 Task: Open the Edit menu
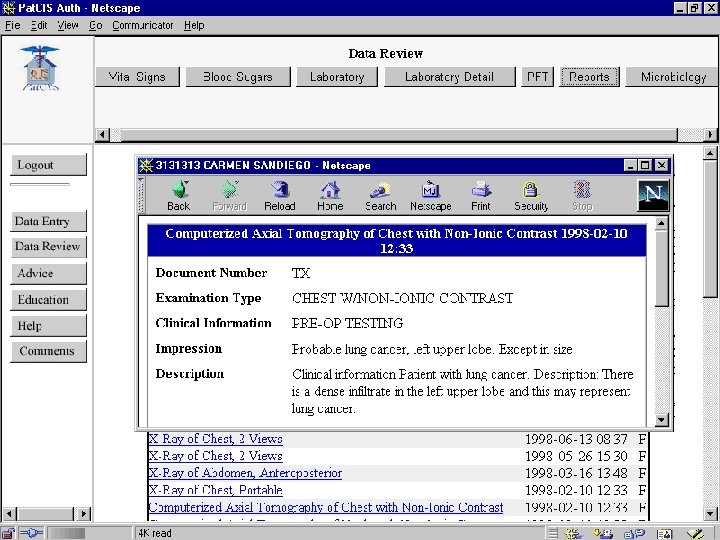tap(39, 25)
